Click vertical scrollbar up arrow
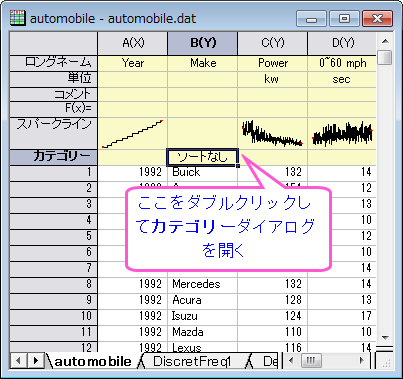This screenshot has height=379, width=403. click(385, 41)
